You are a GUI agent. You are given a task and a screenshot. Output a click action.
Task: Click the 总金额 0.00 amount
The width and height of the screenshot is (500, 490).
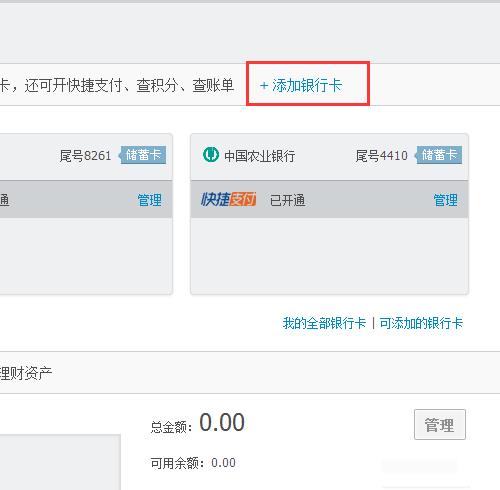point(222,423)
